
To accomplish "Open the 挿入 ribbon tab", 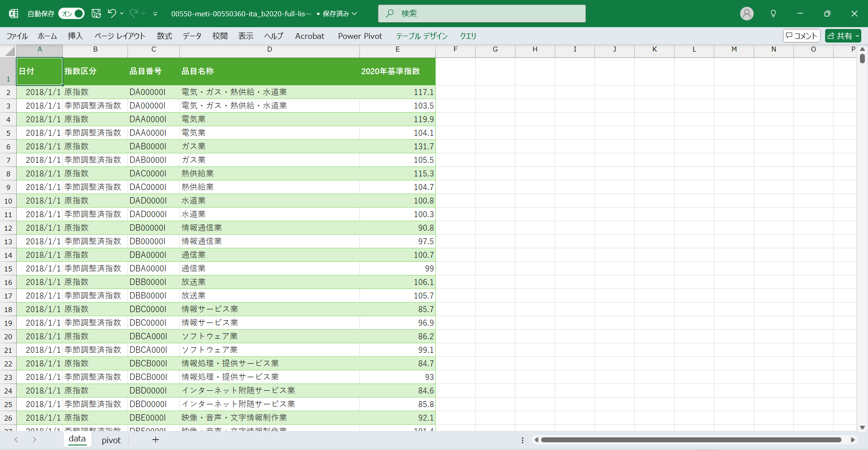I will [75, 36].
